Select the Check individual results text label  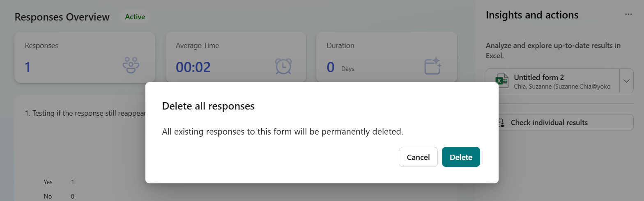pos(549,123)
